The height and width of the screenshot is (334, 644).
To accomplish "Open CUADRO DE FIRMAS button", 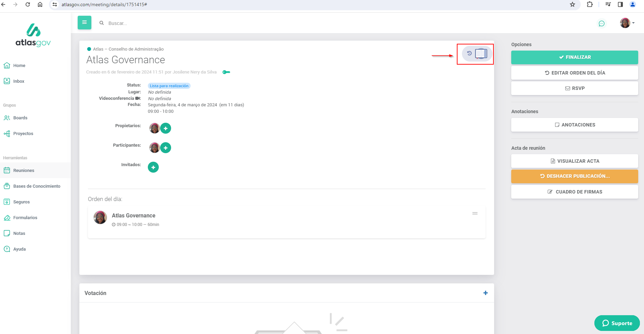I will (x=575, y=192).
